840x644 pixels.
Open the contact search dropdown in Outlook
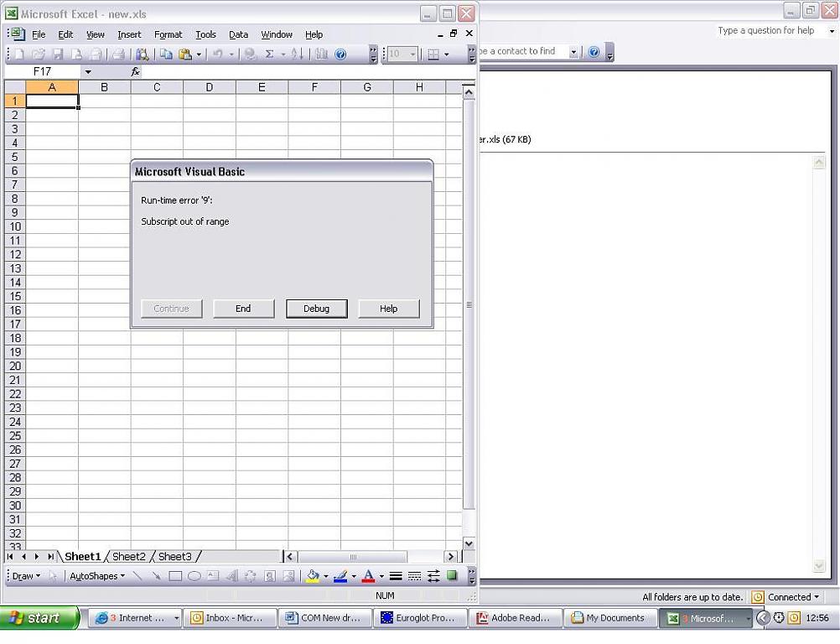pos(573,52)
